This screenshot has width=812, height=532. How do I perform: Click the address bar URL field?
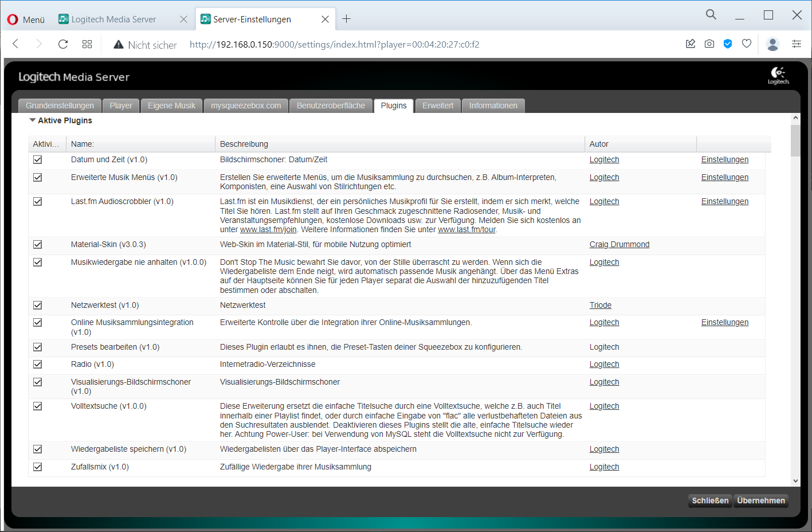pos(334,45)
